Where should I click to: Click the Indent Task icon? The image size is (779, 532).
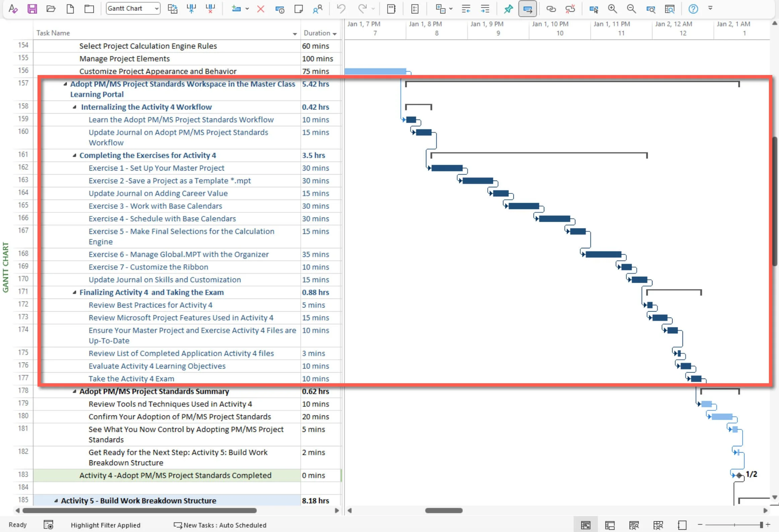pyautogui.click(x=485, y=9)
